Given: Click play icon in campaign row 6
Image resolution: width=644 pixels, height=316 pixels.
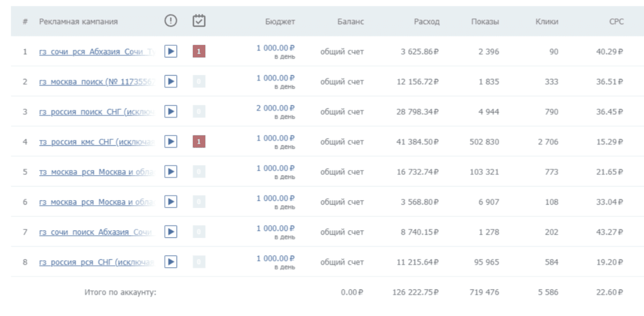Looking at the screenshot, I should (170, 201).
